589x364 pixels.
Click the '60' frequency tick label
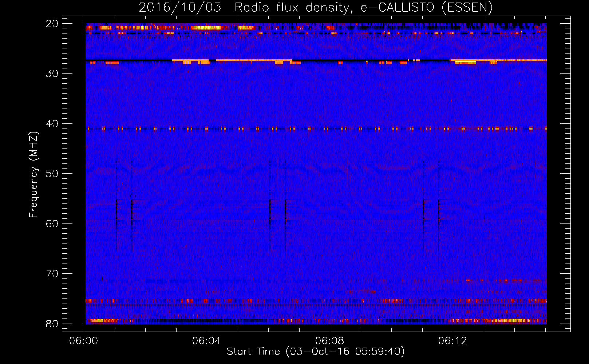point(52,224)
